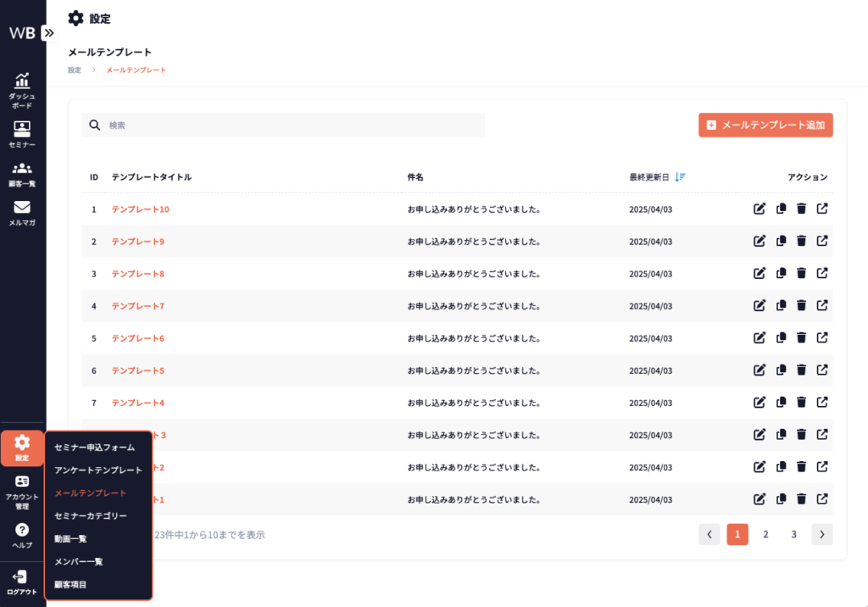Go to the next page with the right chevron
The width and height of the screenshot is (868, 607).
click(821, 534)
